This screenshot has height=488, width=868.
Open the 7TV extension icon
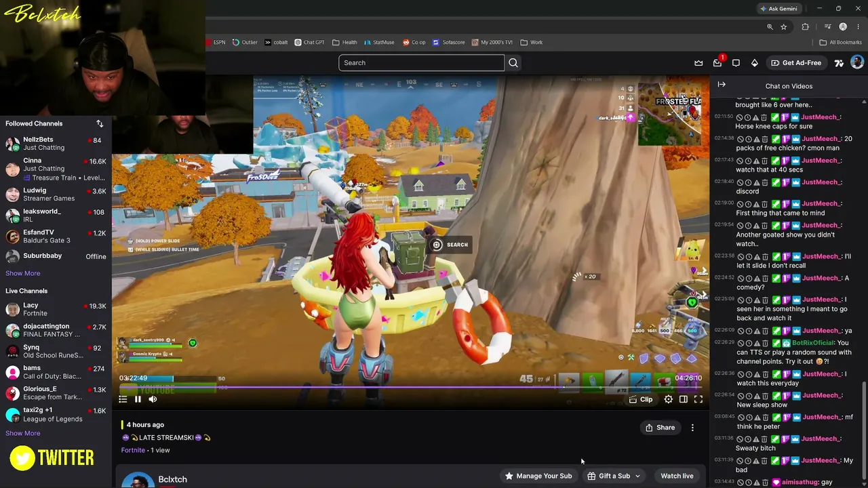point(839,63)
